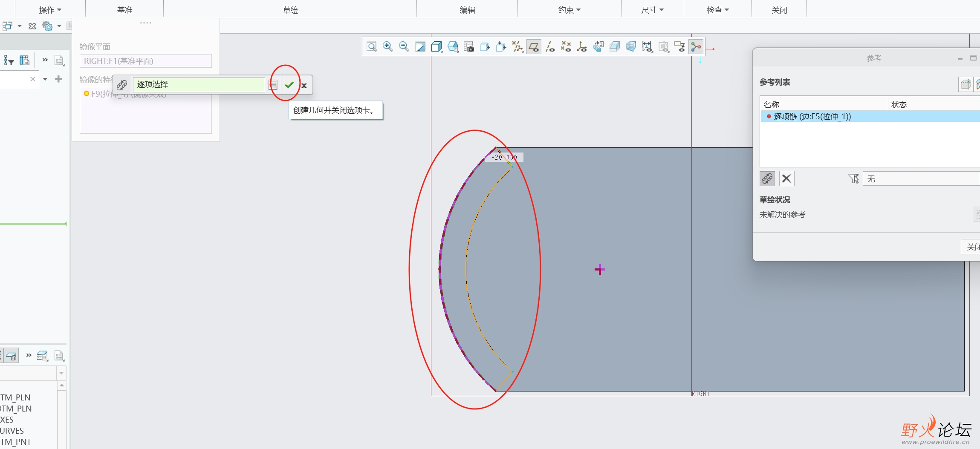Click the sketch setup orientation icon
The width and height of the screenshot is (980, 449).
[501, 47]
